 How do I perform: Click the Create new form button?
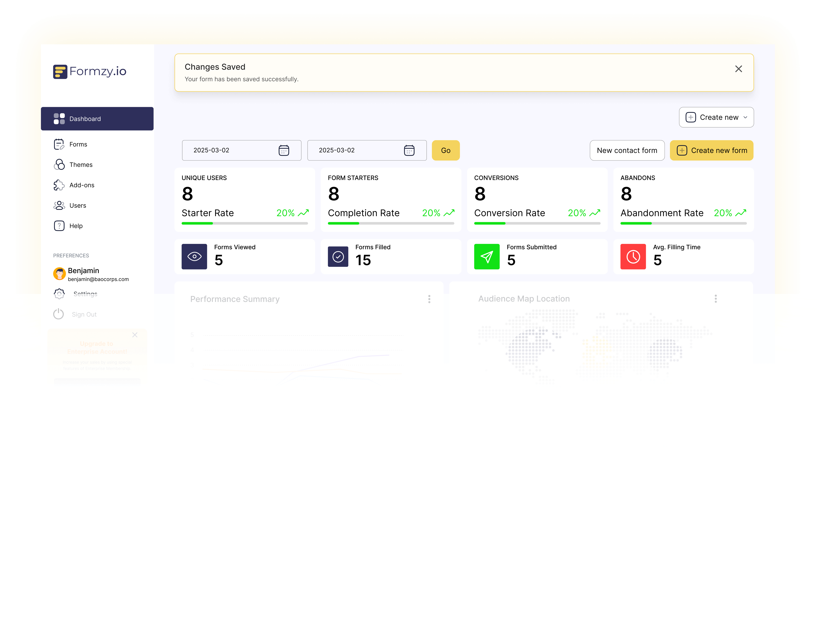coord(711,150)
